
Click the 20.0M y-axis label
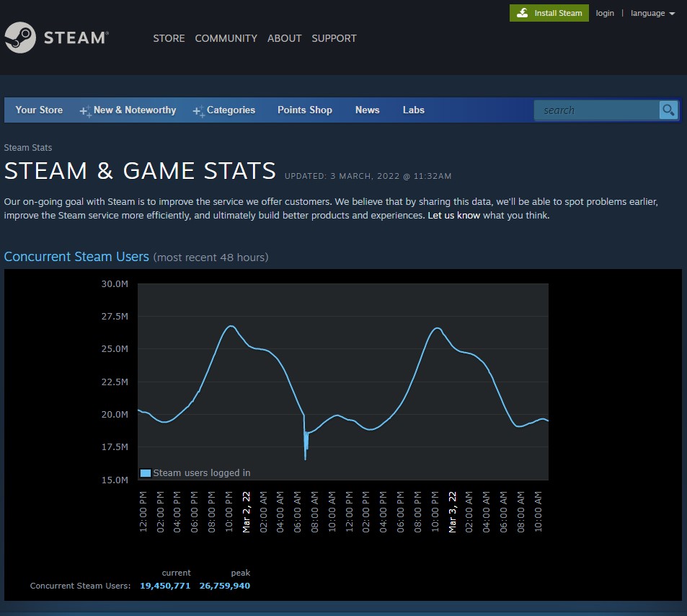point(115,414)
